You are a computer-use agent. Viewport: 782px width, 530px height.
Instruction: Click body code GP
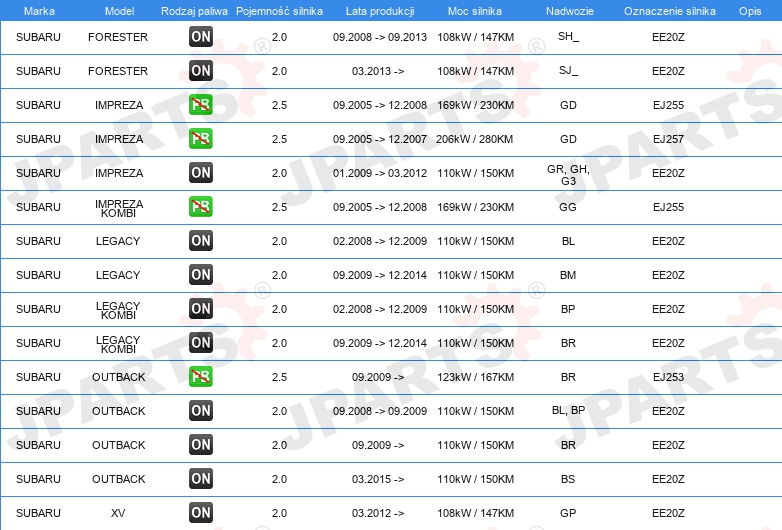click(x=568, y=513)
